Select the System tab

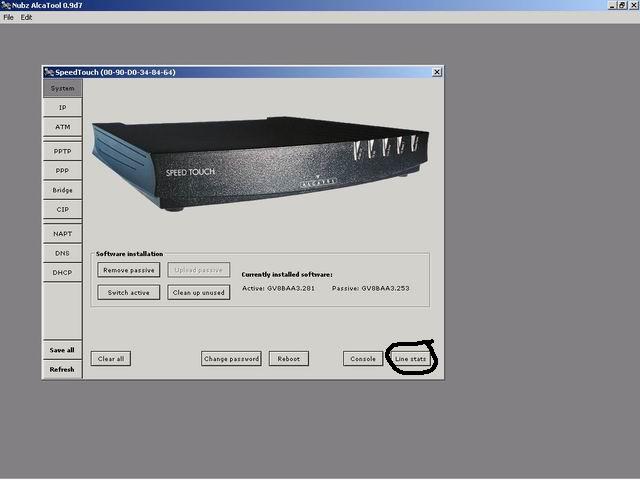(x=62, y=88)
